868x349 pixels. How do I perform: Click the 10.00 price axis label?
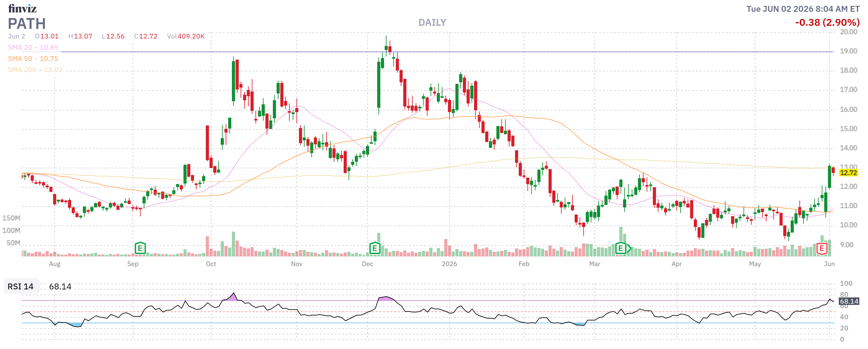[848, 225]
